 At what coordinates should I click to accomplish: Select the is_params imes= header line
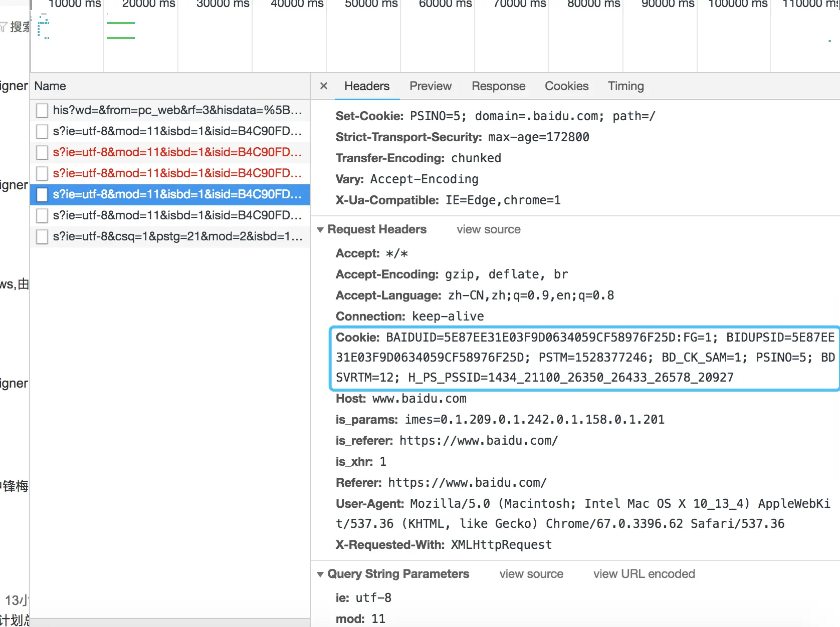[500, 420]
